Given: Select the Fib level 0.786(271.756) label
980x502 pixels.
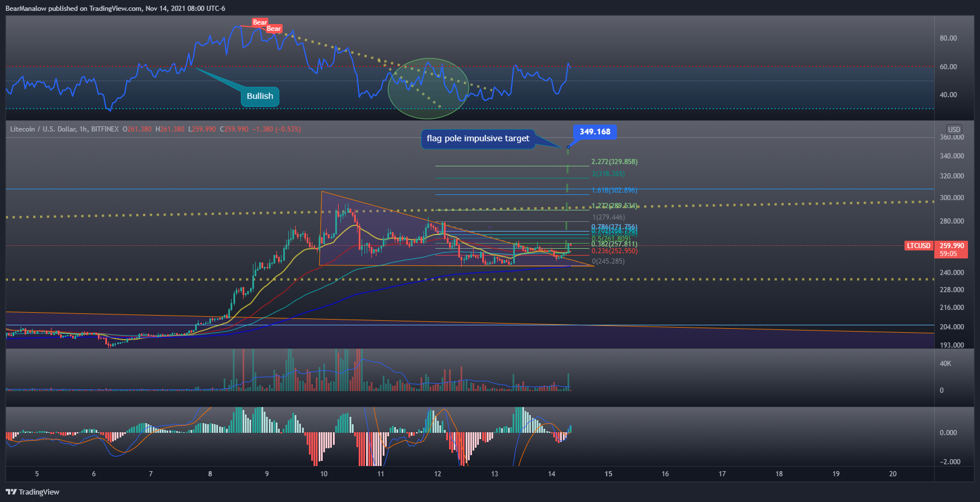Looking at the screenshot, I should 614,228.
